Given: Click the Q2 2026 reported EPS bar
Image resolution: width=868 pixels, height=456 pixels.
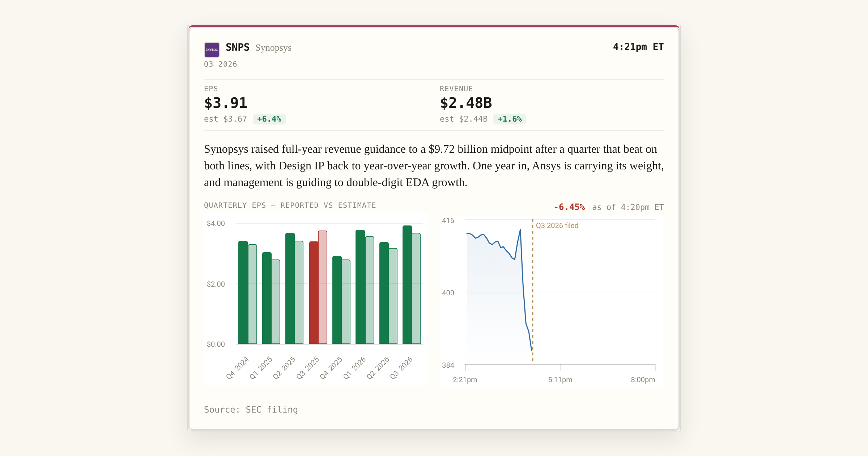Looking at the screenshot, I should click(x=384, y=293).
